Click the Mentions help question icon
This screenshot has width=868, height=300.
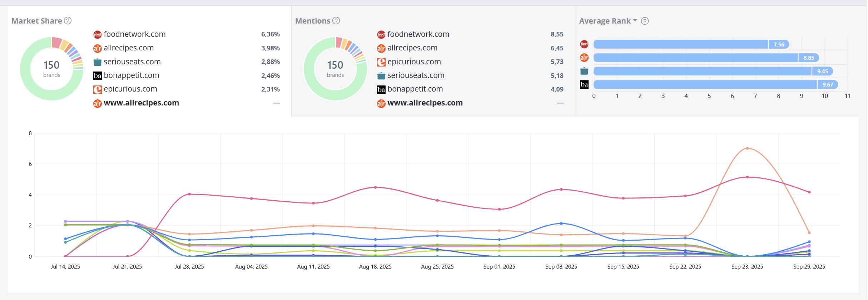(336, 21)
